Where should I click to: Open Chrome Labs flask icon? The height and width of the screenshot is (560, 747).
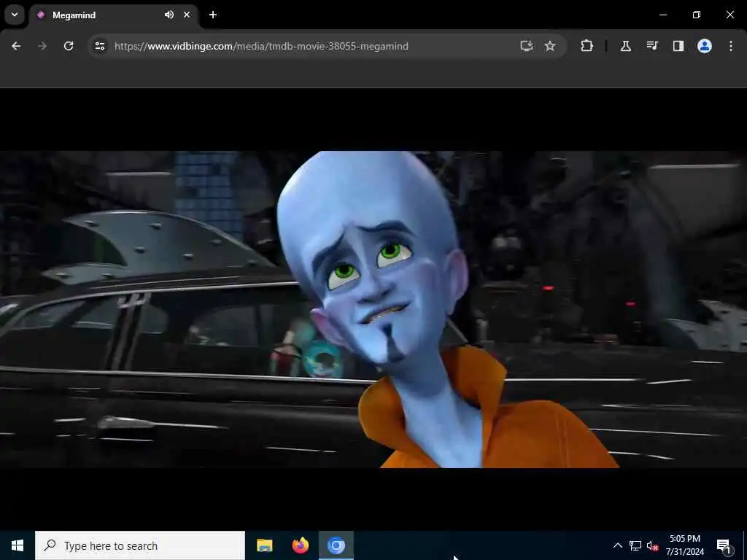click(x=625, y=46)
